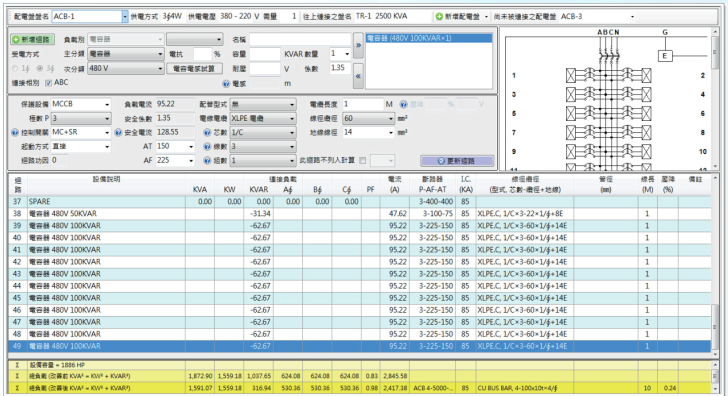Click the -31.34 KVAR cell
728x396 pixels.
point(258,214)
